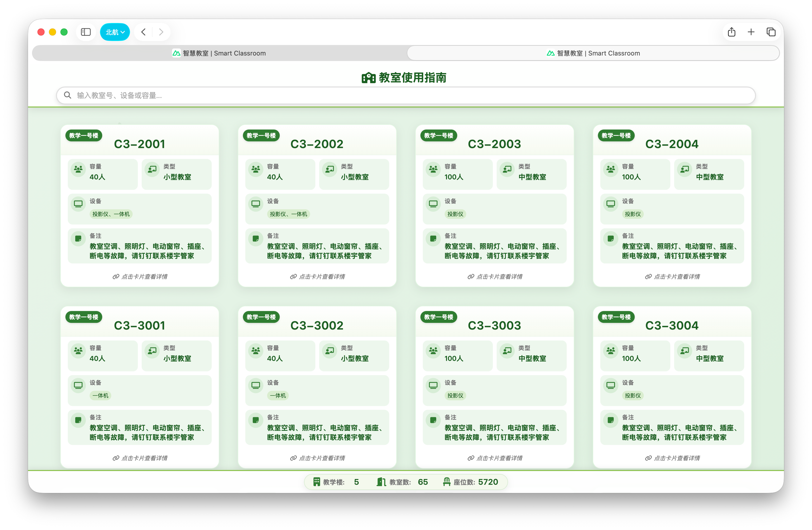The image size is (812, 530).
Task: Show tab overview icon
Action: pyautogui.click(x=771, y=32)
